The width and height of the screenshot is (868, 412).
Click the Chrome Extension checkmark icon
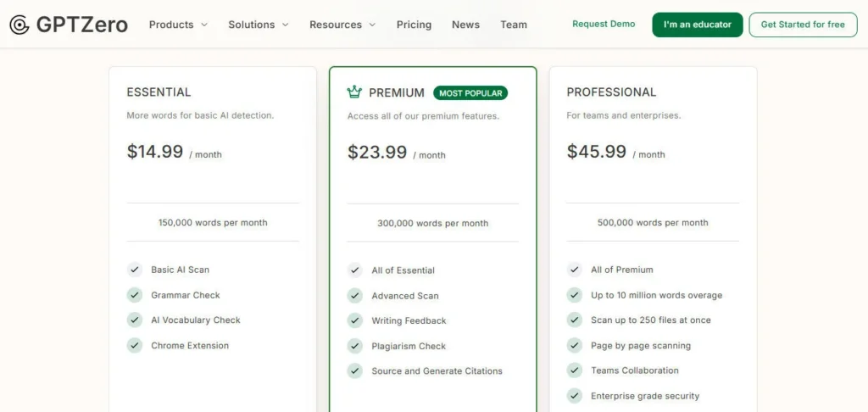pos(135,345)
